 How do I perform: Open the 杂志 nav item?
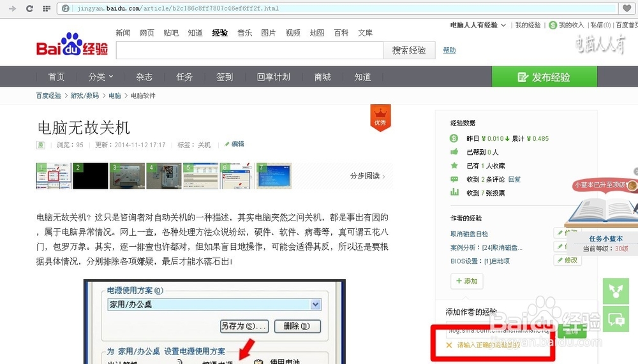144,77
